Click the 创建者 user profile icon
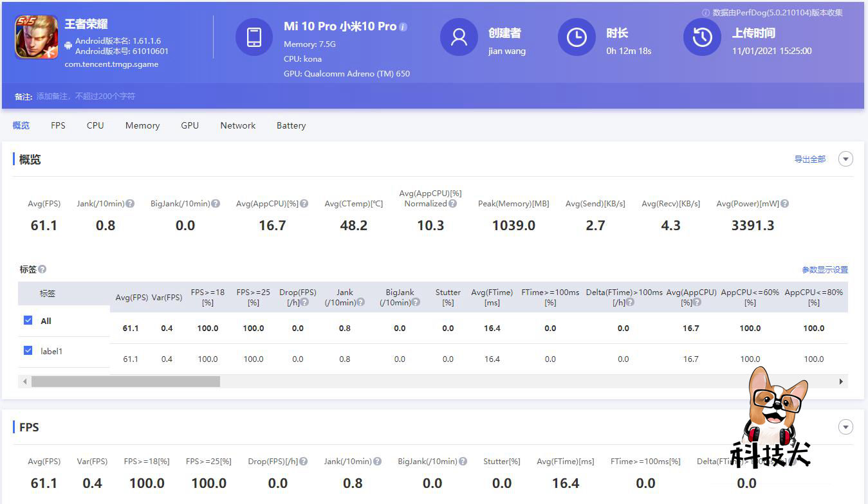 (459, 37)
